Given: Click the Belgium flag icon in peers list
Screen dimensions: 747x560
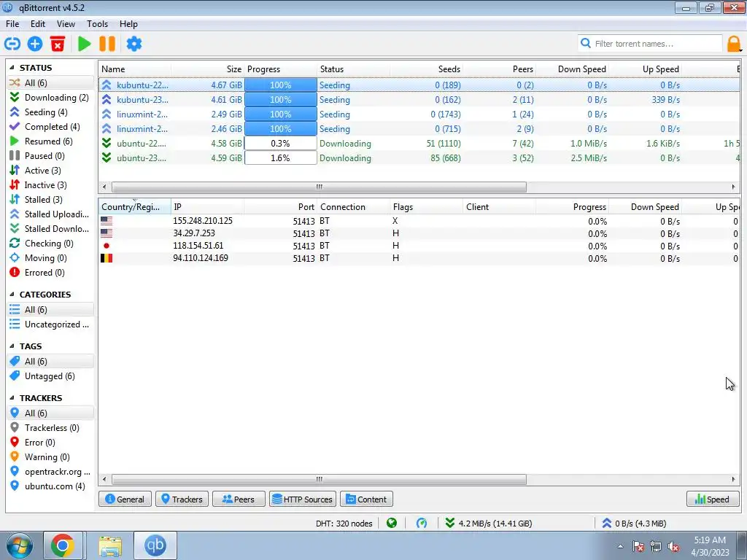Looking at the screenshot, I should point(107,258).
